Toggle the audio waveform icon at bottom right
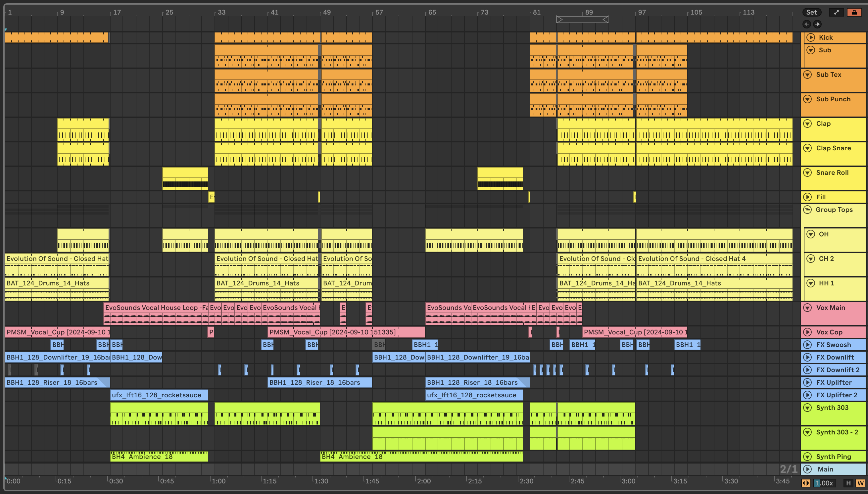 [806, 483]
